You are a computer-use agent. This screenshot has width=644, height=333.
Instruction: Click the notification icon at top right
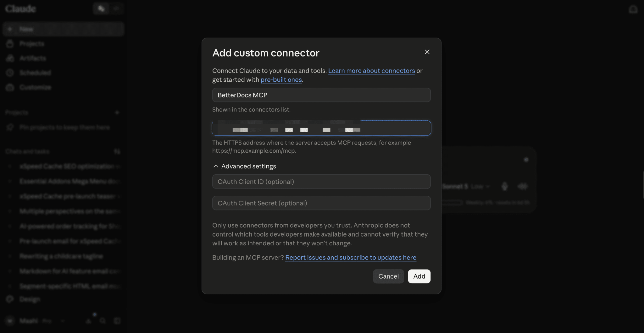pos(633,9)
